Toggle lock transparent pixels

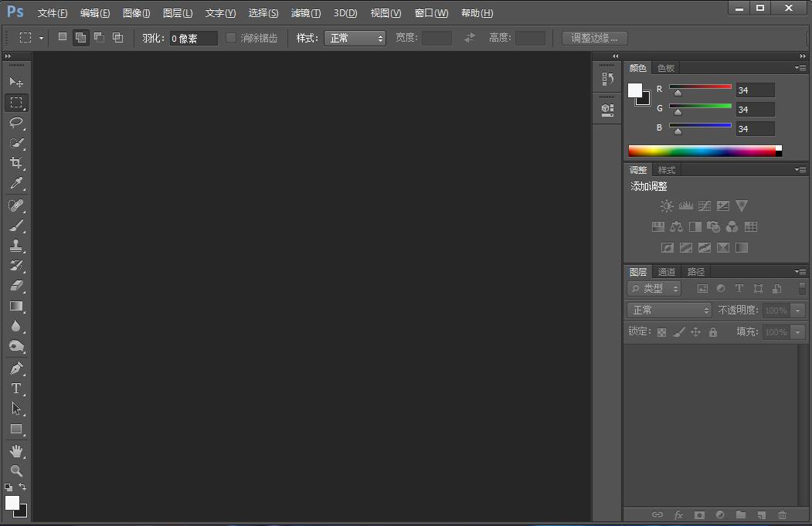click(x=661, y=332)
